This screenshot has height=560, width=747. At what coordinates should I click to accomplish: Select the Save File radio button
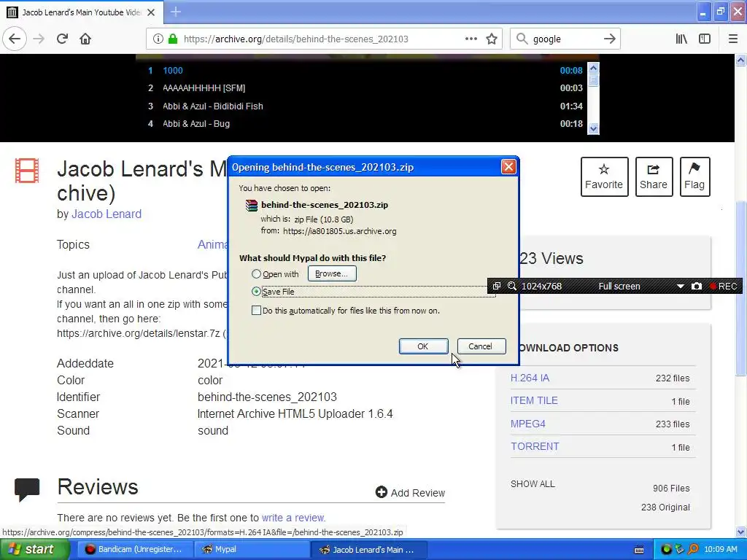pos(256,292)
